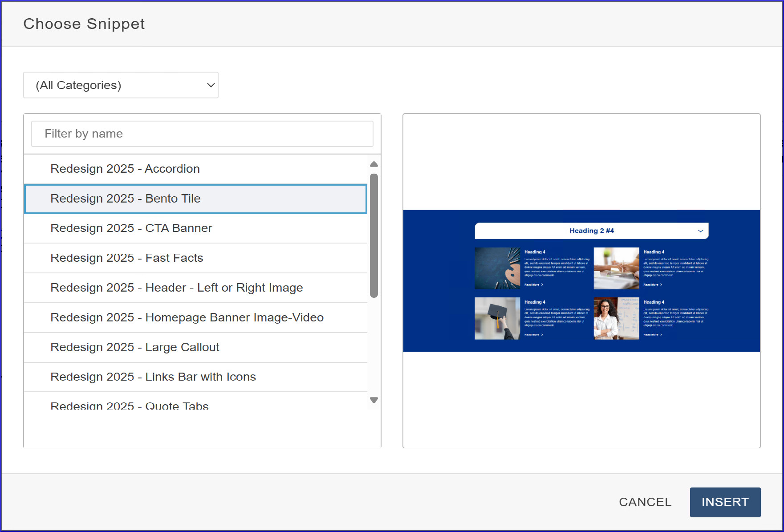Select the Redesign 2025 - Accordion snippet
Screen dimensions: 784x532
click(125, 169)
